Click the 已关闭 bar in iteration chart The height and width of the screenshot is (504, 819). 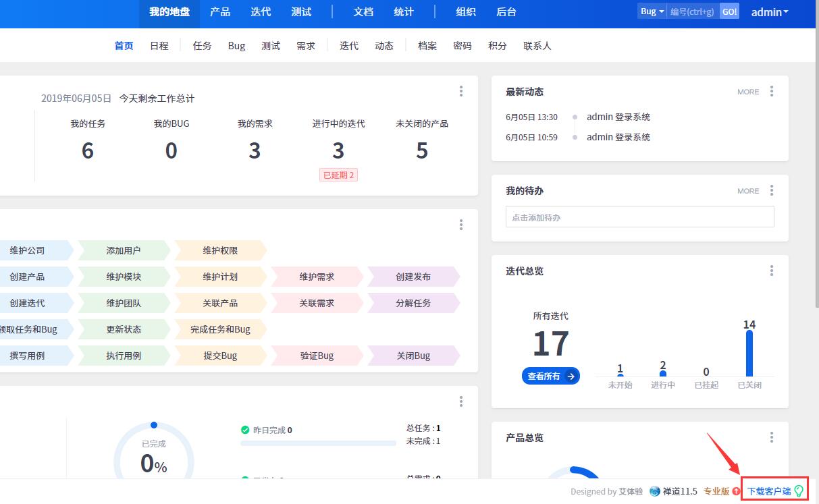coord(749,353)
